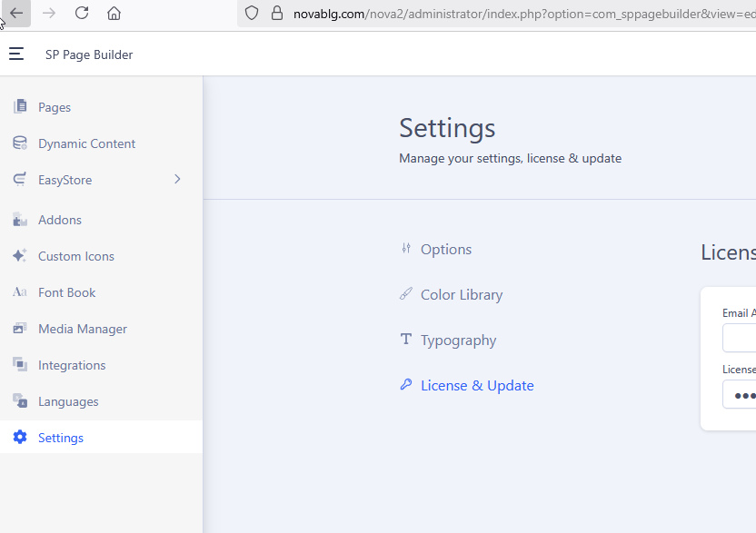Image resolution: width=756 pixels, height=533 pixels.
Task: Click the hamburger menu icon
Action: click(x=16, y=54)
